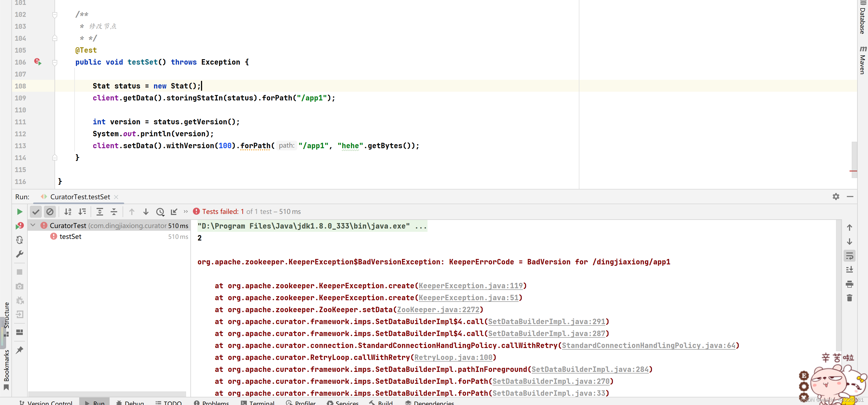Open StandardConnectionHandlingPolicy.java:64 link
The height and width of the screenshot is (405, 868).
tap(649, 346)
